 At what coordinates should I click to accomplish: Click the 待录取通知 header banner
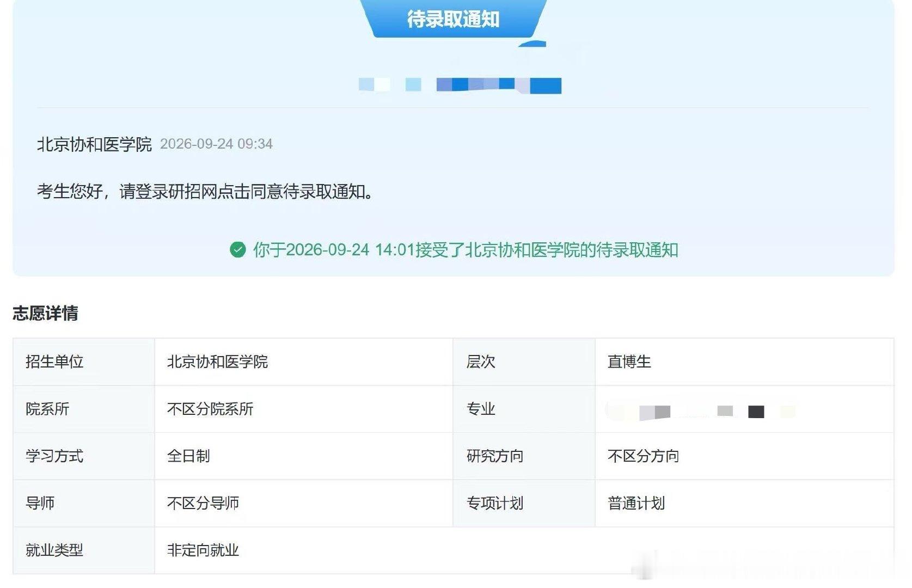point(453,19)
